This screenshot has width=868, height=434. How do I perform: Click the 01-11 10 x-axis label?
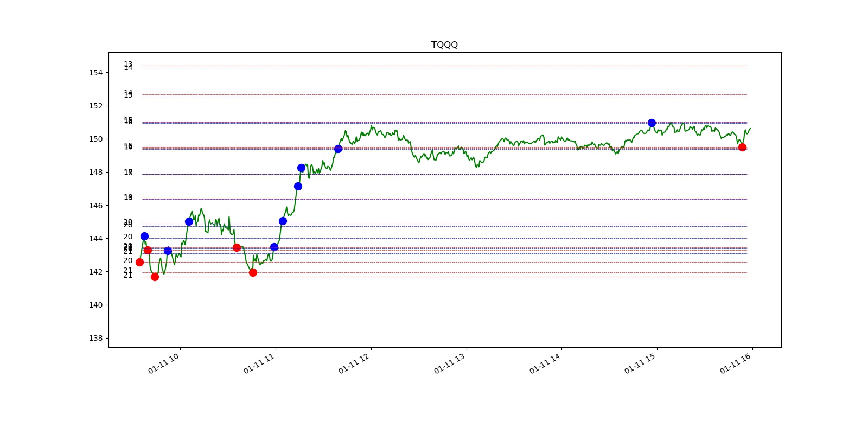pyautogui.click(x=164, y=363)
